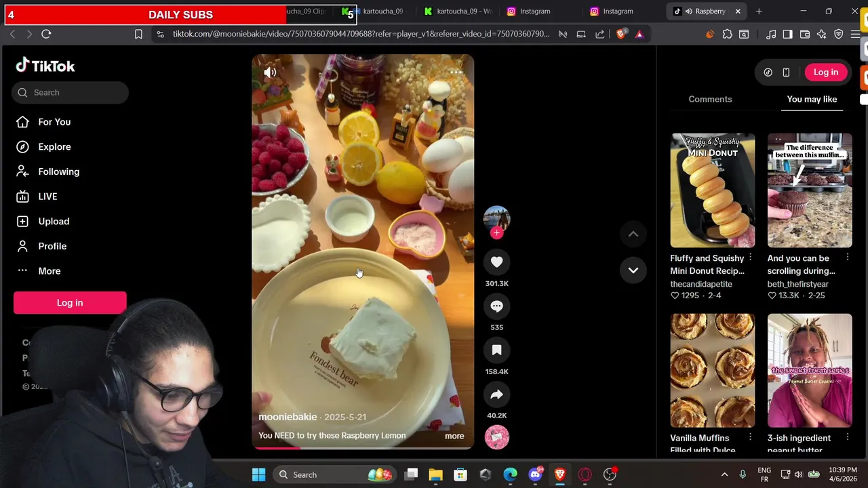Viewport: 868px width, 488px height.
Task: Like the mooniebakie video
Action: pos(496,262)
